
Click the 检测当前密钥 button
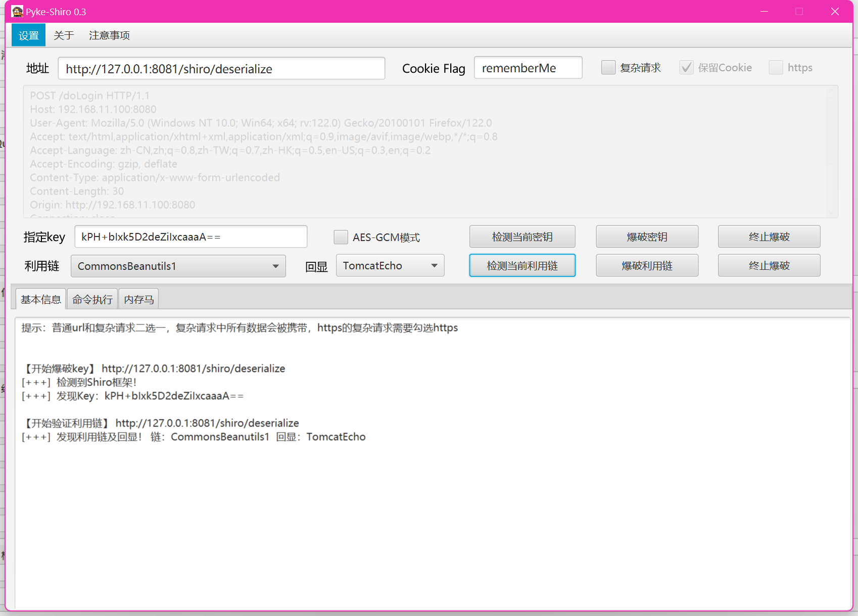tap(522, 236)
